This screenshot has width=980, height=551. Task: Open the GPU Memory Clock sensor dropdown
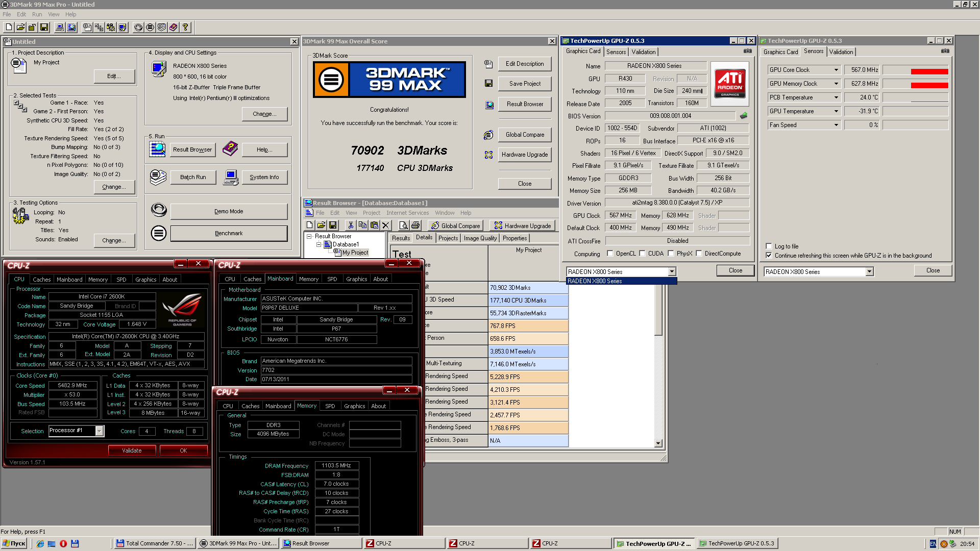click(x=836, y=84)
